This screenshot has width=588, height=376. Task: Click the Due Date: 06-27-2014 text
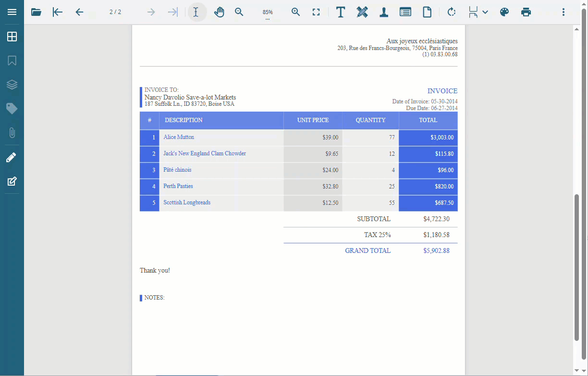[x=432, y=108]
